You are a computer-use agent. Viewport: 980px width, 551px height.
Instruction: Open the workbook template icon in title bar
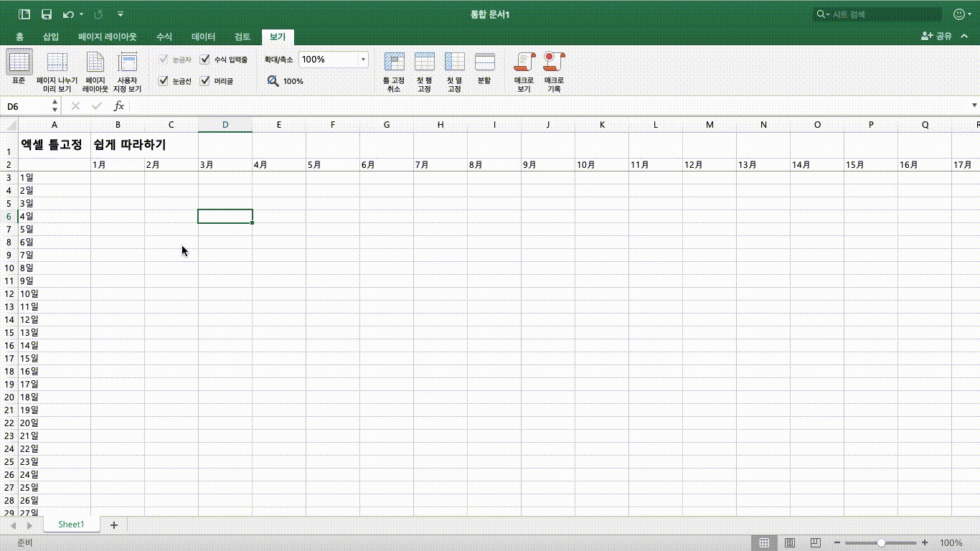point(24,14)
